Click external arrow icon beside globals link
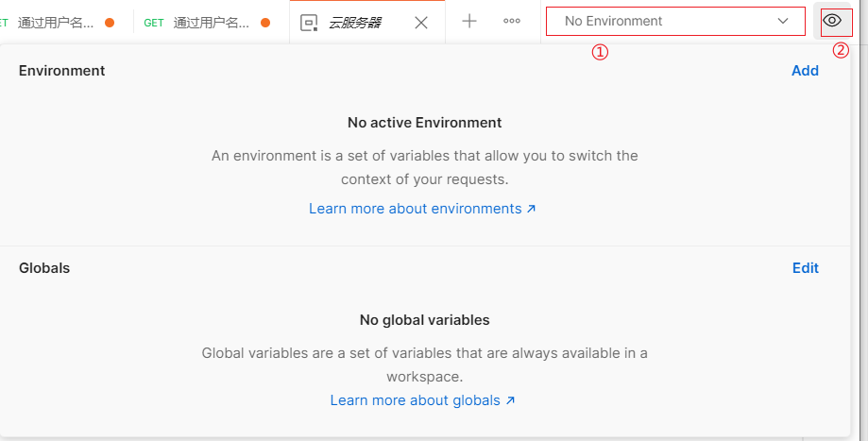The width and height of the screenshot is (868, 441). [x=510, y=400]
